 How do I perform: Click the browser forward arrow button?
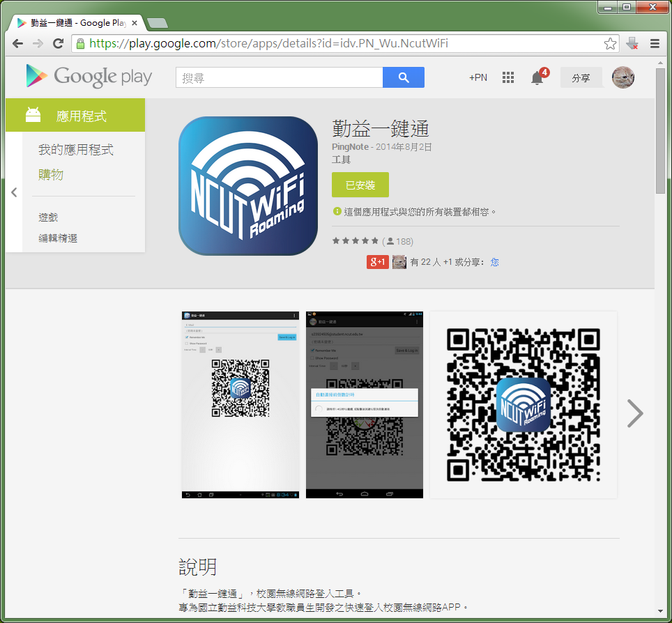pos(38,43)
